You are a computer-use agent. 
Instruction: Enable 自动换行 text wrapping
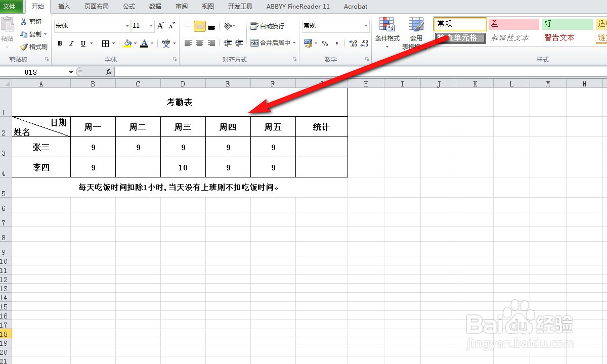[x=267, y=25]
